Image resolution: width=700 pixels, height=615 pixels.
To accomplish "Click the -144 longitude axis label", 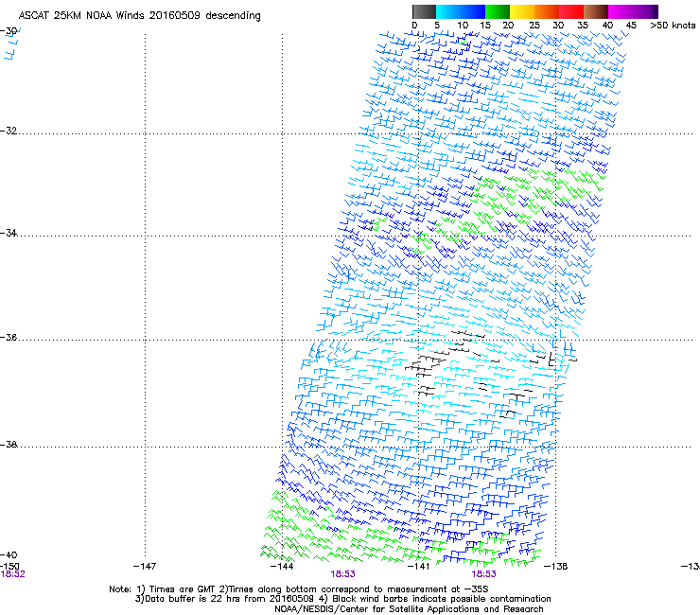I will (282, 567).
